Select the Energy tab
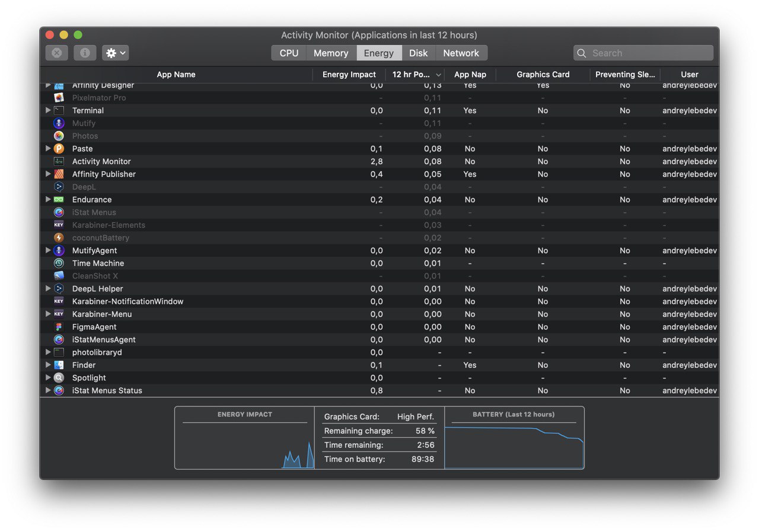 [379, 53]
